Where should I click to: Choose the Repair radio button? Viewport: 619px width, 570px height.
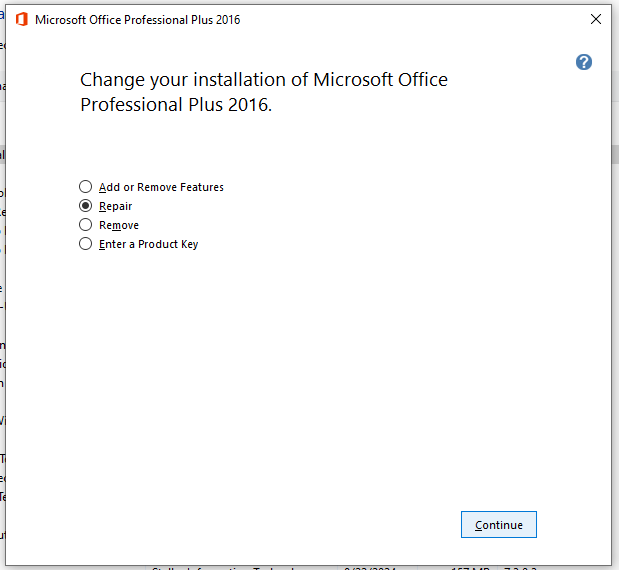click(x=85, y=206)
